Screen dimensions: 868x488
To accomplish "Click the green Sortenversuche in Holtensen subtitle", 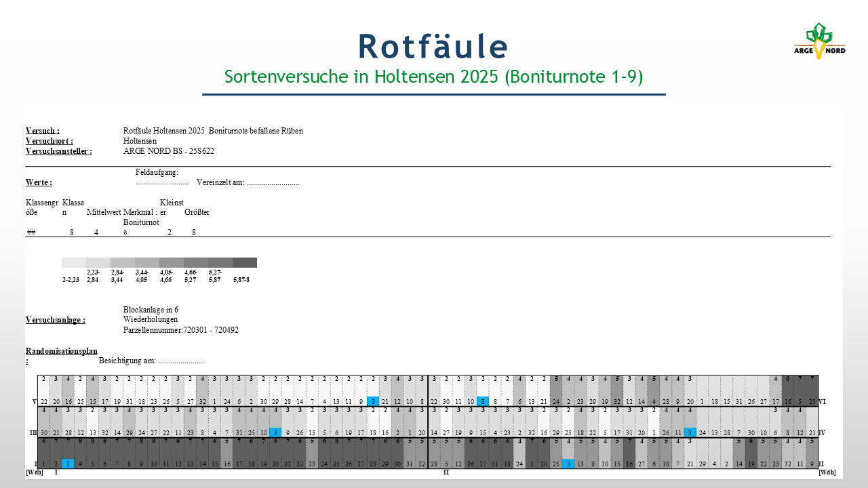I will tap(433, 77).
